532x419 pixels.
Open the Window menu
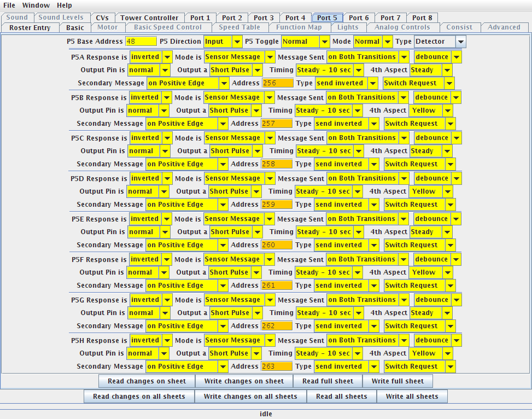click(x=36, y=5)
